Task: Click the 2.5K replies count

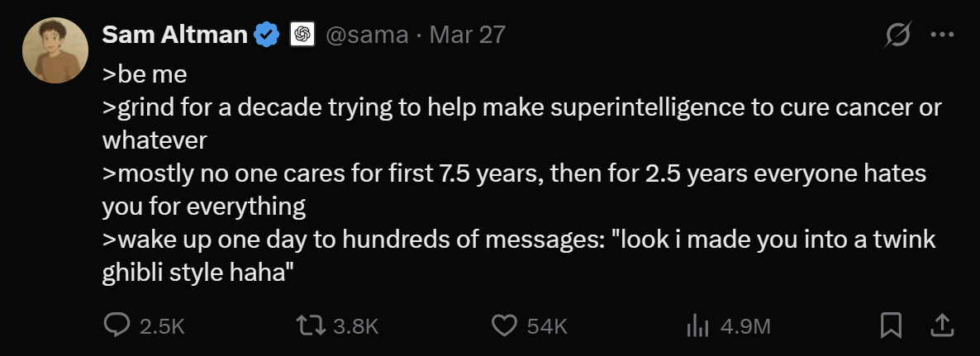Action: (x=162, y=326)
